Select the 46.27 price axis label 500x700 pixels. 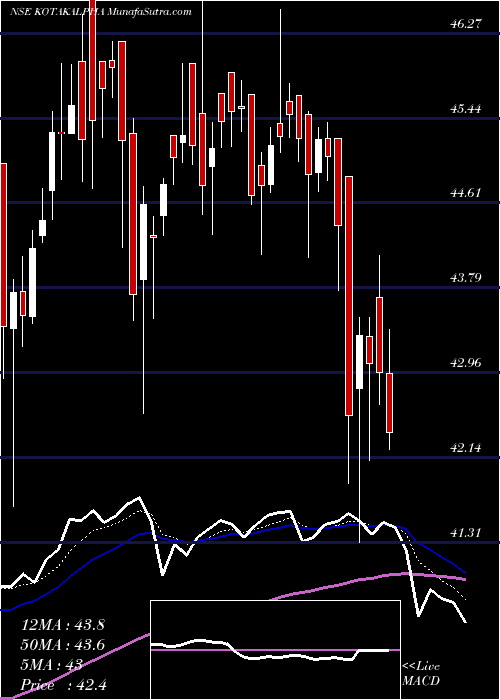[x=465, y=24]
